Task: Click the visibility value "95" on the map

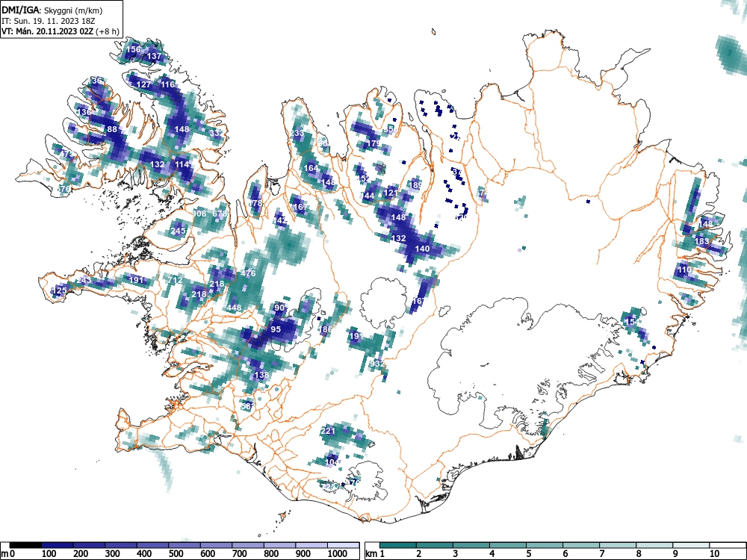Action: (276, 329)
